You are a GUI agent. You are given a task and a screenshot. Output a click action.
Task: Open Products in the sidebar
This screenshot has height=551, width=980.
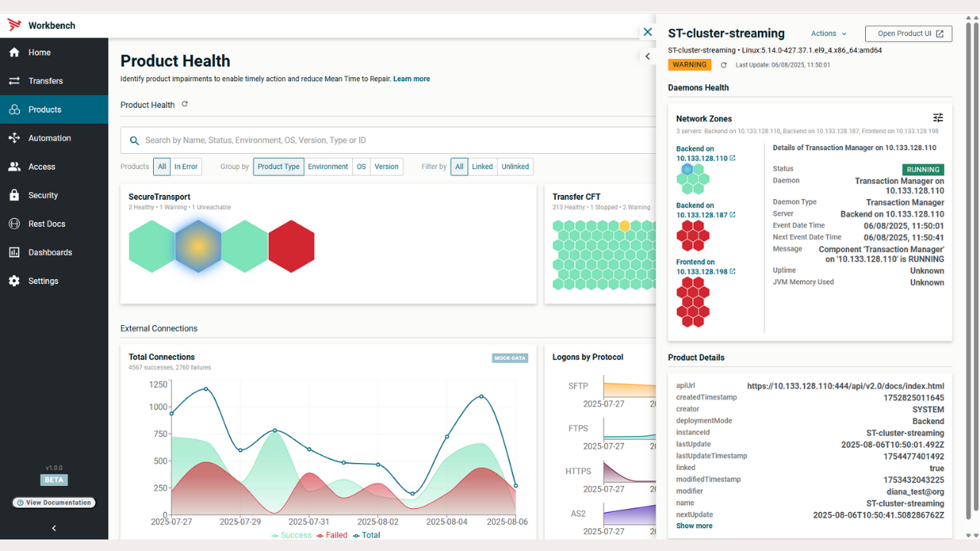[54, 109]
